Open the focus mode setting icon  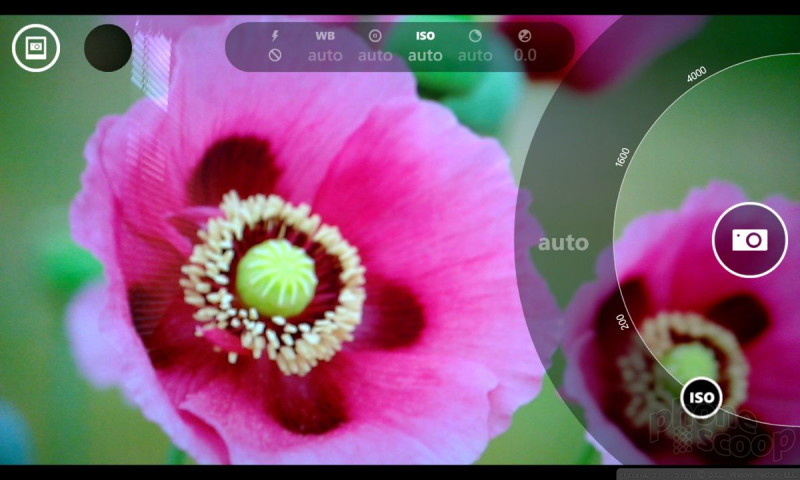(x=375, y=36)
